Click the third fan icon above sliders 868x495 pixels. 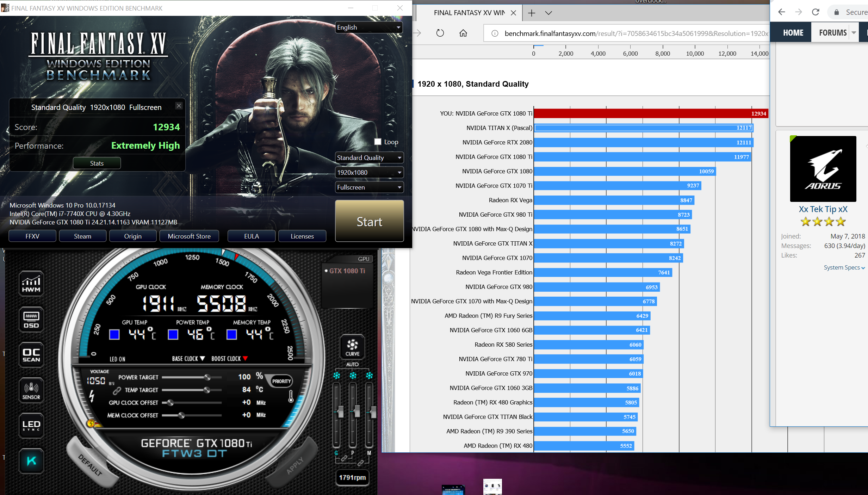(x=369, y=376)
